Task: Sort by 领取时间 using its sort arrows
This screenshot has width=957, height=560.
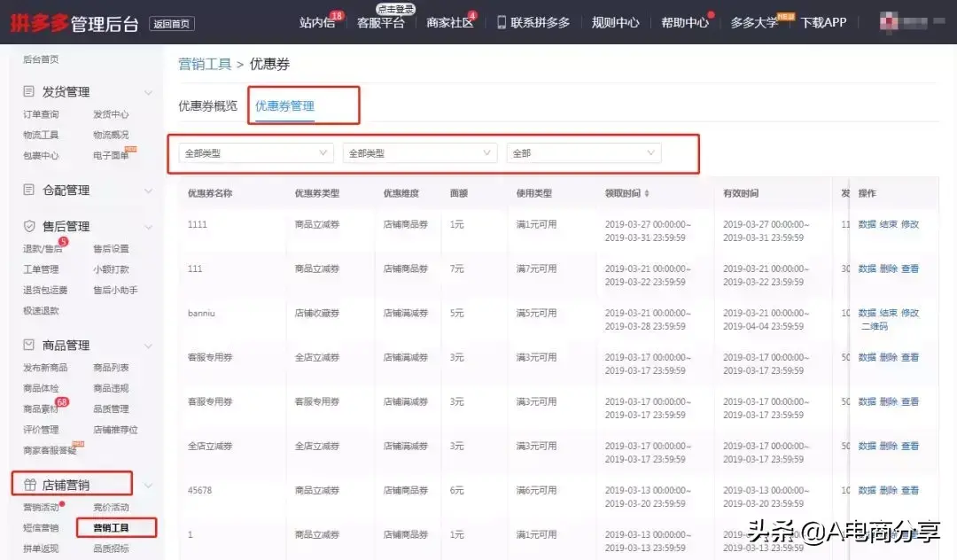Action: 646,193
